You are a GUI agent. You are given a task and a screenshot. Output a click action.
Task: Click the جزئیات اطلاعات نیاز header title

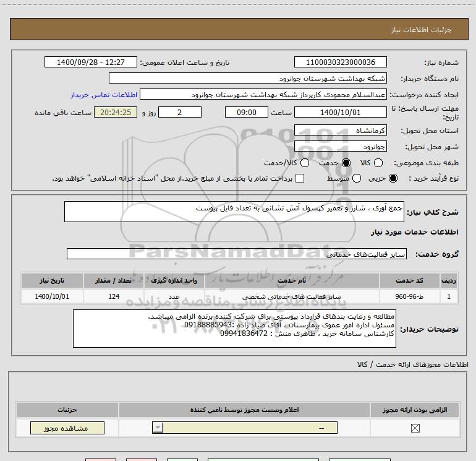[422, 30]
